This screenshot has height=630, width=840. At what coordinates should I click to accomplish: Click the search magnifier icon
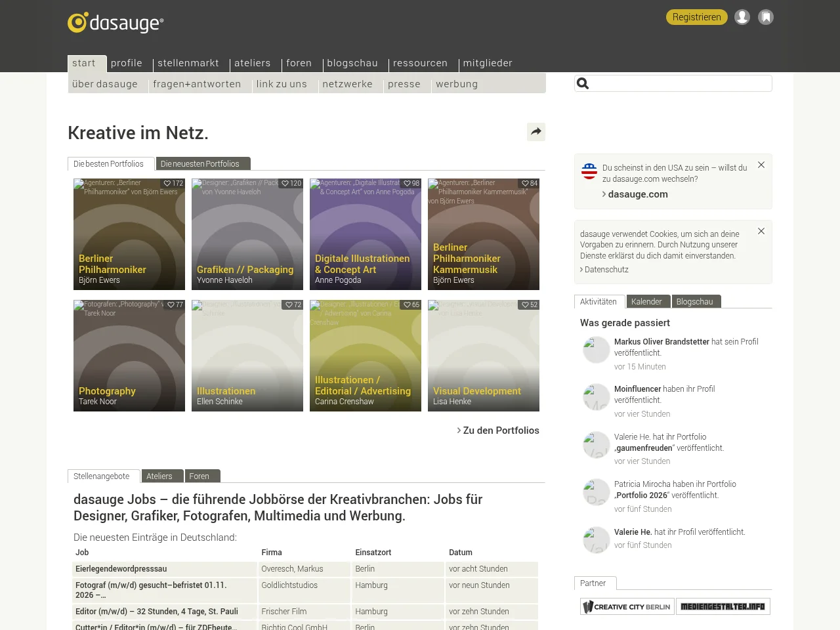tap(583, 83)
